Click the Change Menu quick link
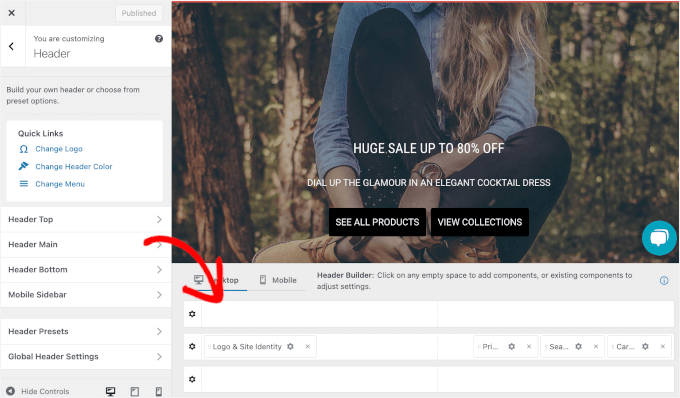680x398 pixels. click(60, 184)
